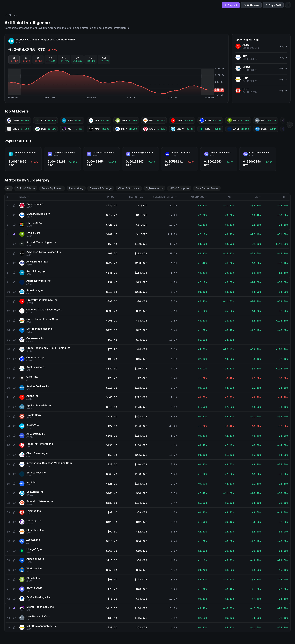Select the Cybersecurity tab

tap(154, 188)
